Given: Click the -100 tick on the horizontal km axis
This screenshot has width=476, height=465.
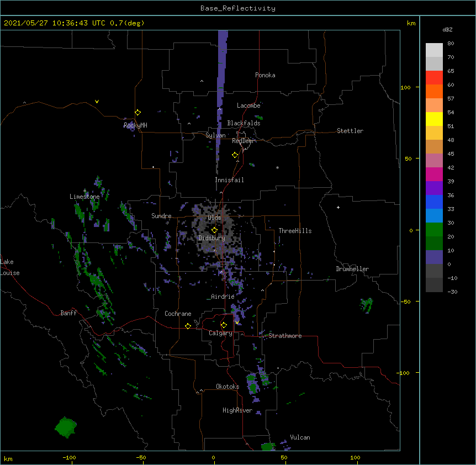Looking at the screenshot, I should [69, 457].
